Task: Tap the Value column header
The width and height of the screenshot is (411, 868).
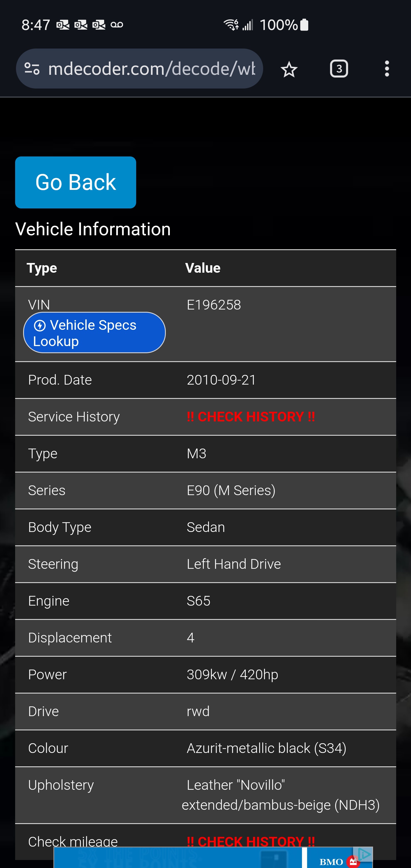Action: pos(203,268)
